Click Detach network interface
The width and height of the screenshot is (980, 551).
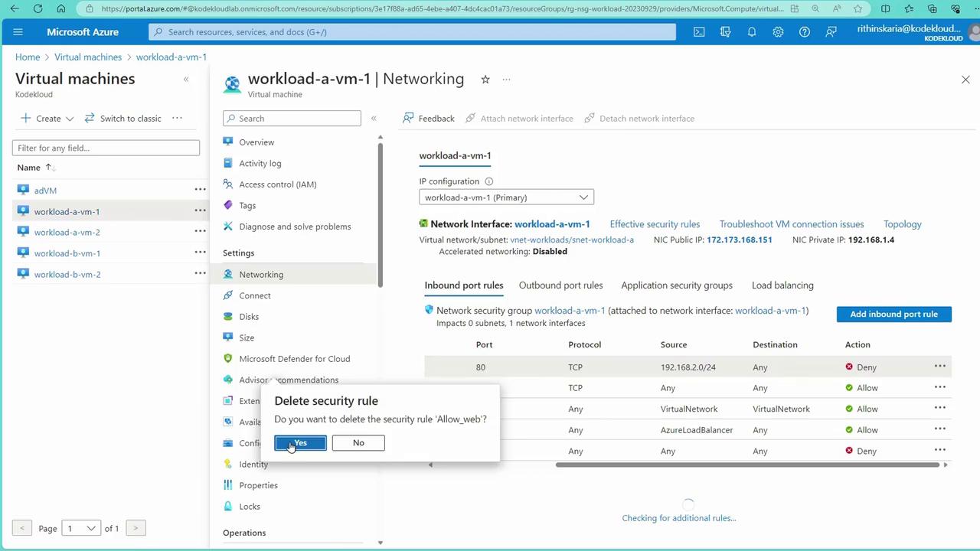pos(639,118)
